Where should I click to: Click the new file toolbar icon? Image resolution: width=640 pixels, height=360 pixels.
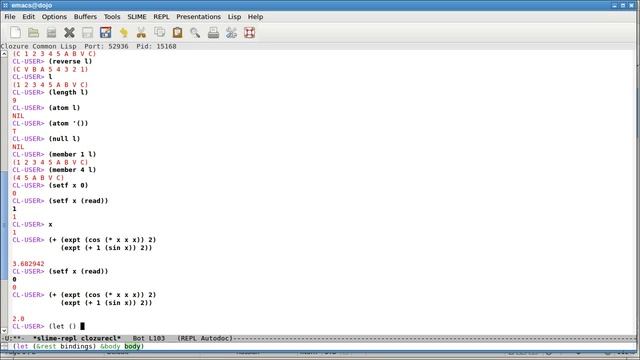[x=16, y=33]
